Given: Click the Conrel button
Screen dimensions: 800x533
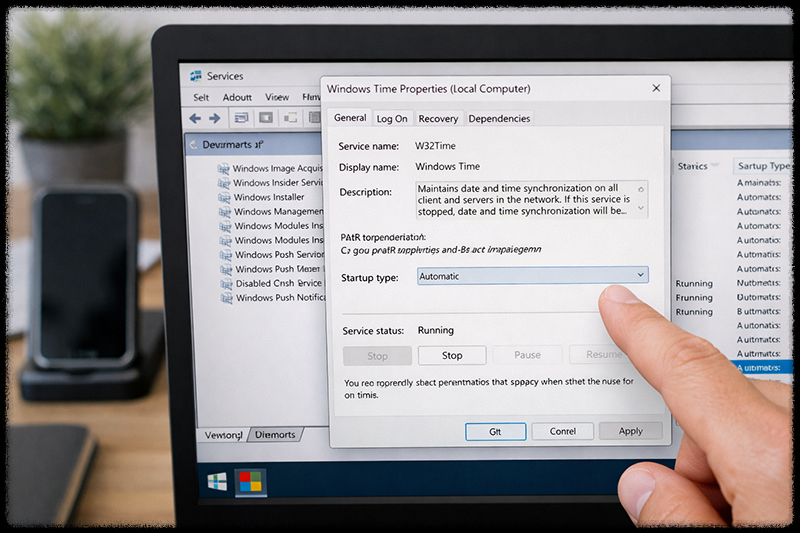Looking at the screenshot, I should pos(563,432).
